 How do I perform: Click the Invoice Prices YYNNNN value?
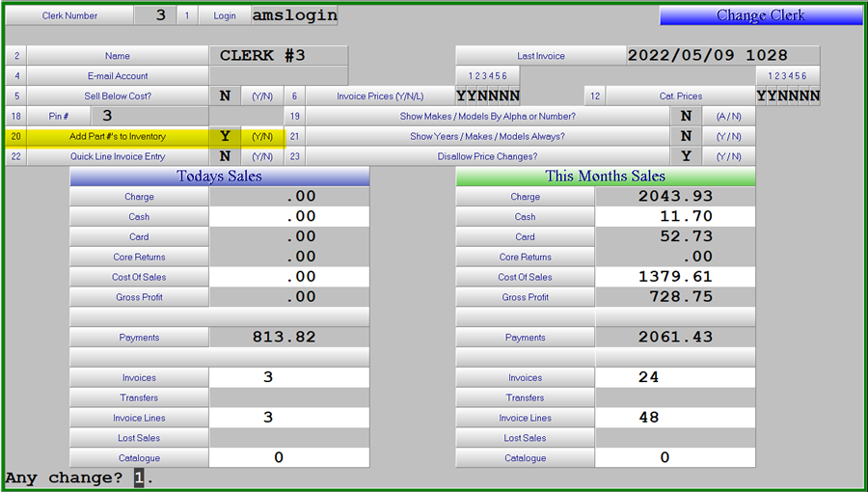coord(488,96)
